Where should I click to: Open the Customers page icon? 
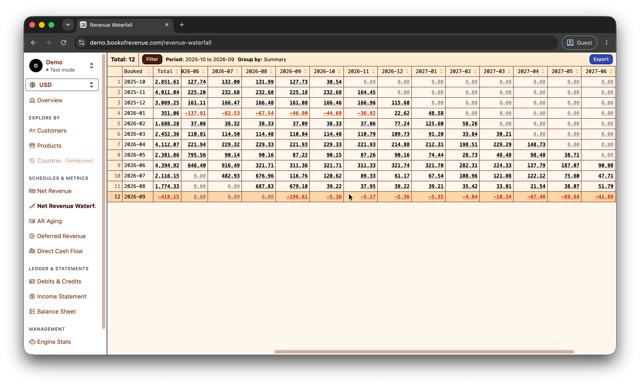(32, 131)
